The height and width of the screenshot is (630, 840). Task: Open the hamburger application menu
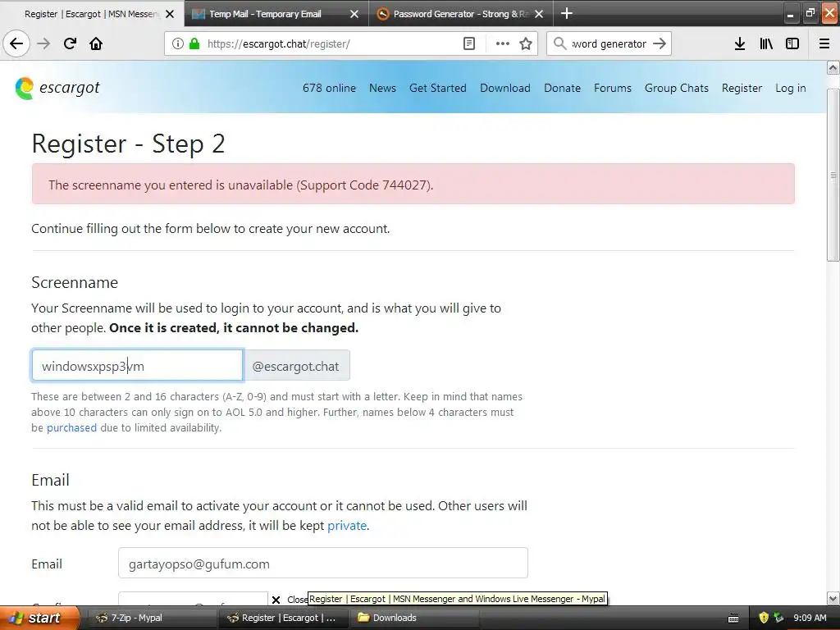(824, 43)
